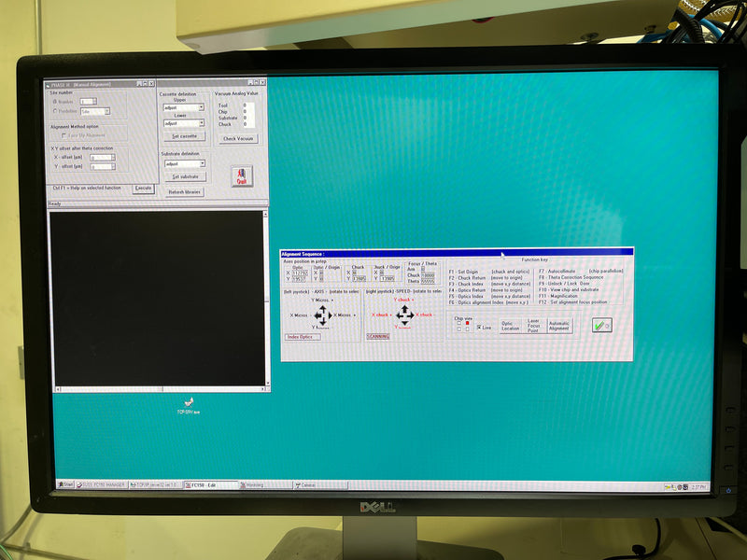Click the left joystick axis arrows icon

coord(320,315)
